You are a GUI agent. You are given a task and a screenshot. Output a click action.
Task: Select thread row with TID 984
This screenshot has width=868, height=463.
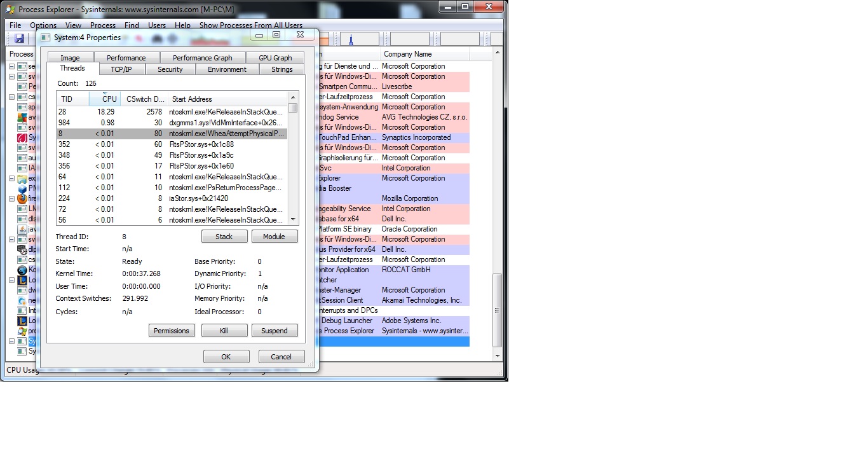click(x=172, y=123)
